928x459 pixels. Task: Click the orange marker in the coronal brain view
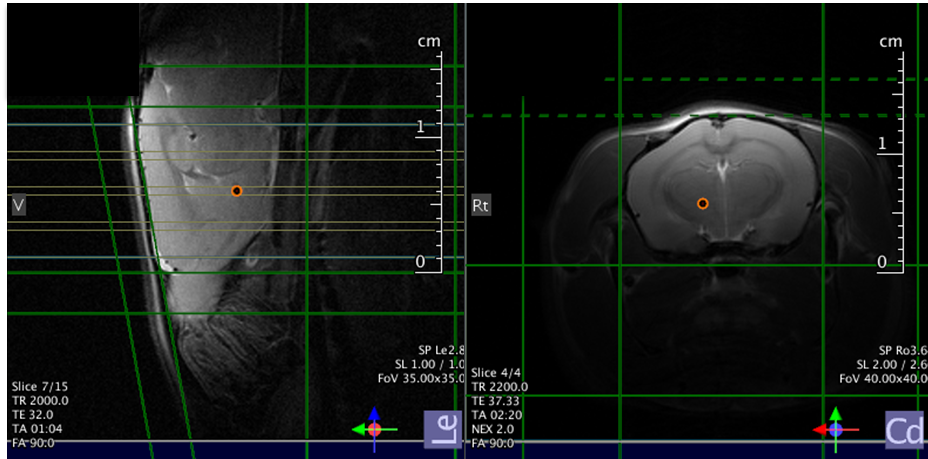tap(702, 203)
